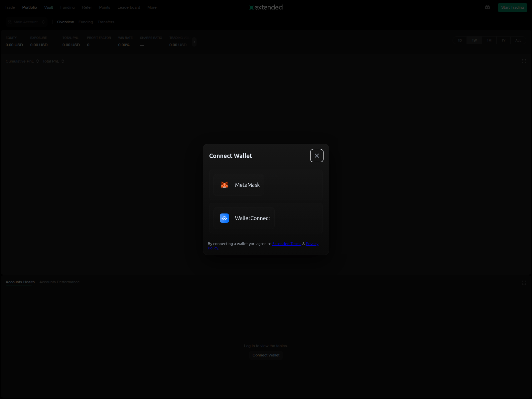Viewport: 532px width, 399px height.
Task: Select the 1M time range
Action: pos(489,41)
